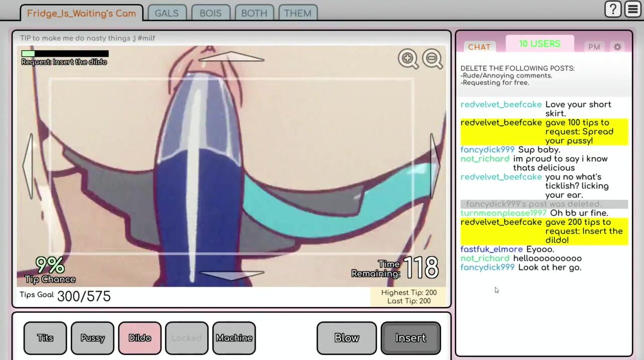
Task: Pan camera up with the top arrow
Action: [x=231, y=57]
